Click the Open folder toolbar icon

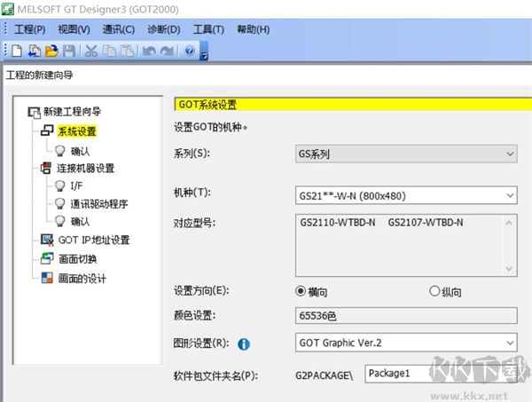click(x=51, y=51)
